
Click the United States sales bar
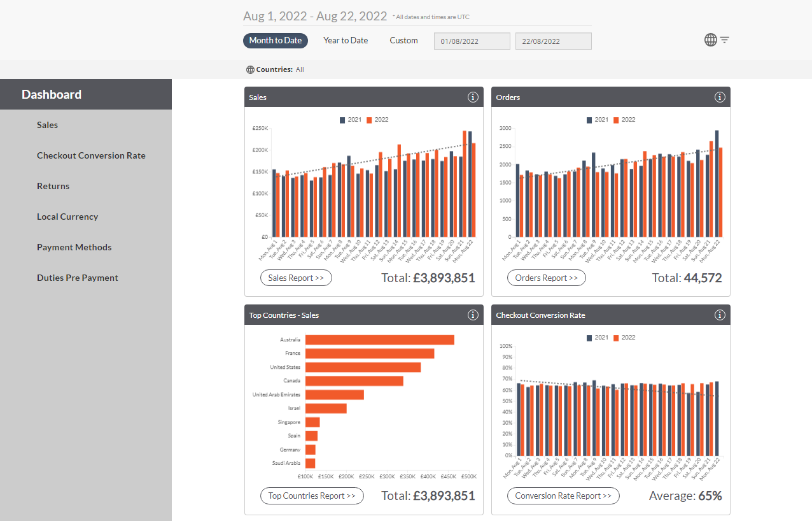(x=363, y=367)
